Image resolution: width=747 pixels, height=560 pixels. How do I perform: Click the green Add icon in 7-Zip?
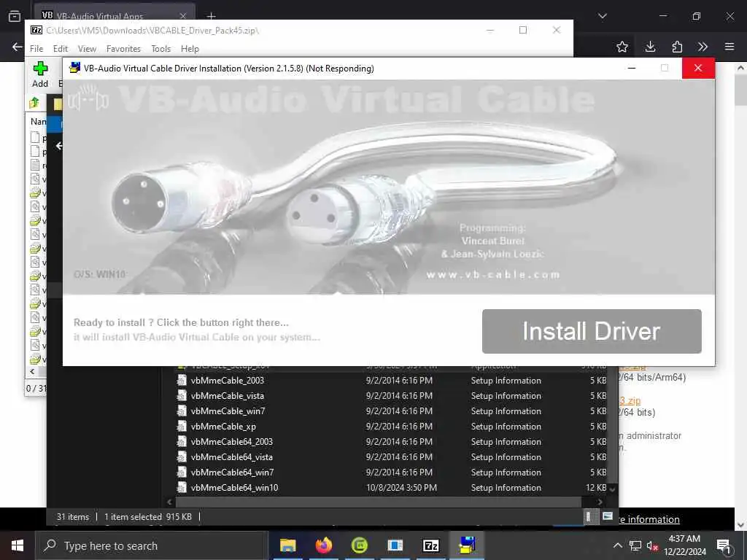[40, 69]
